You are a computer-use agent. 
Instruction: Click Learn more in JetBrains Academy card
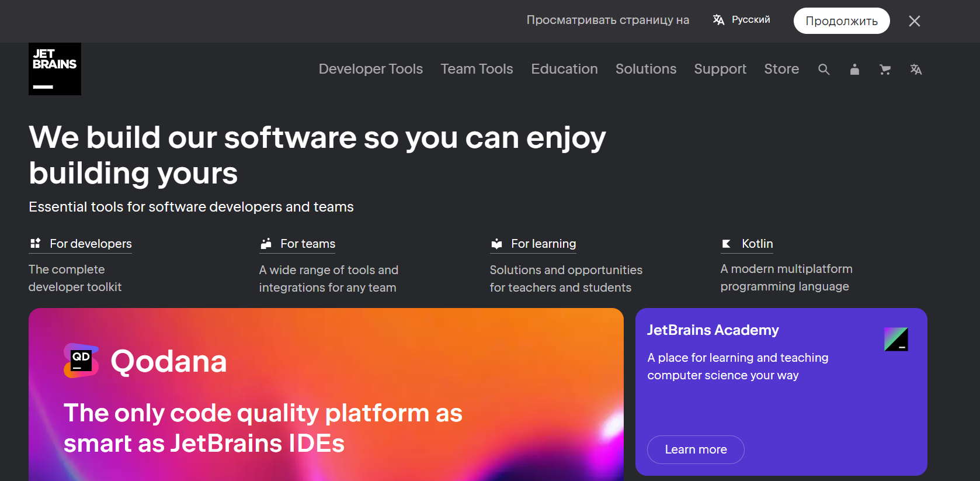pos(696,449)
